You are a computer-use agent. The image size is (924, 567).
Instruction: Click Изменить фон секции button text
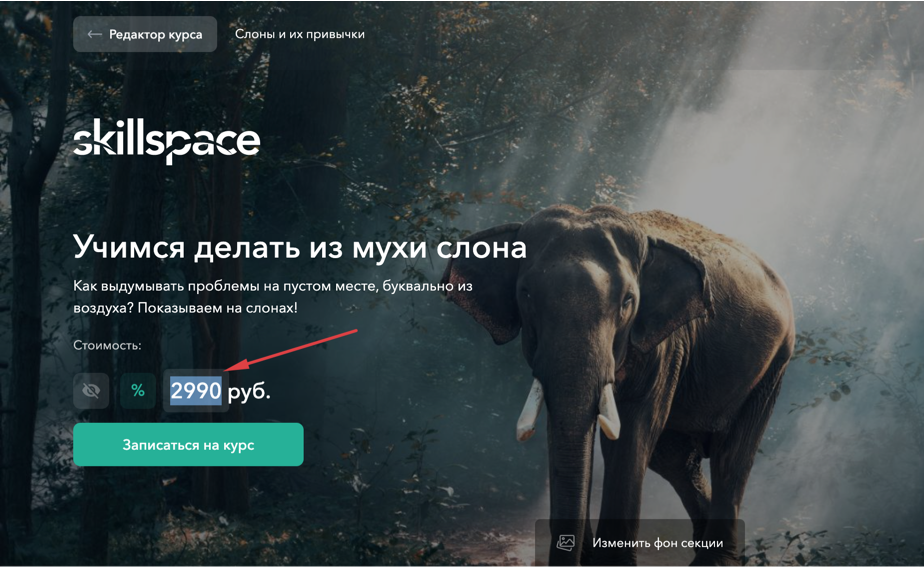pyautogui.click(x=658, y=543)
